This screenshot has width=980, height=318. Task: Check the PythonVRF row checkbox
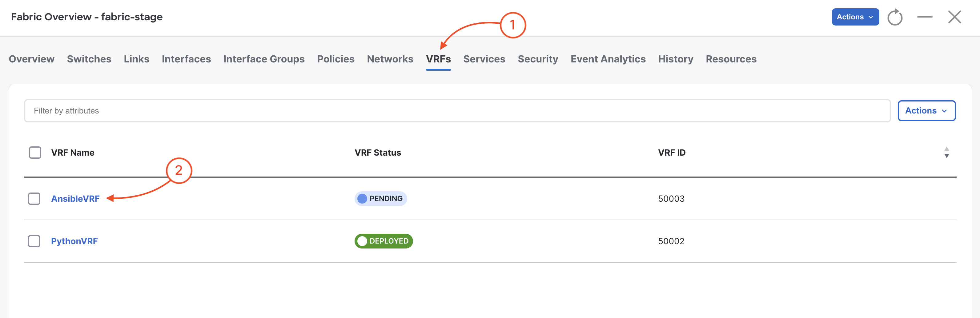coord(34,241)
